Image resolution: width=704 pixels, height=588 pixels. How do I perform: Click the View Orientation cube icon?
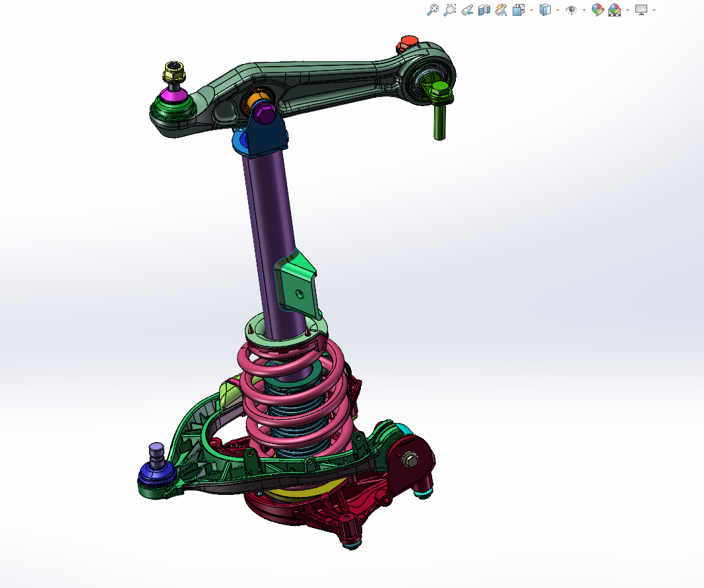[x=518, y=10]
